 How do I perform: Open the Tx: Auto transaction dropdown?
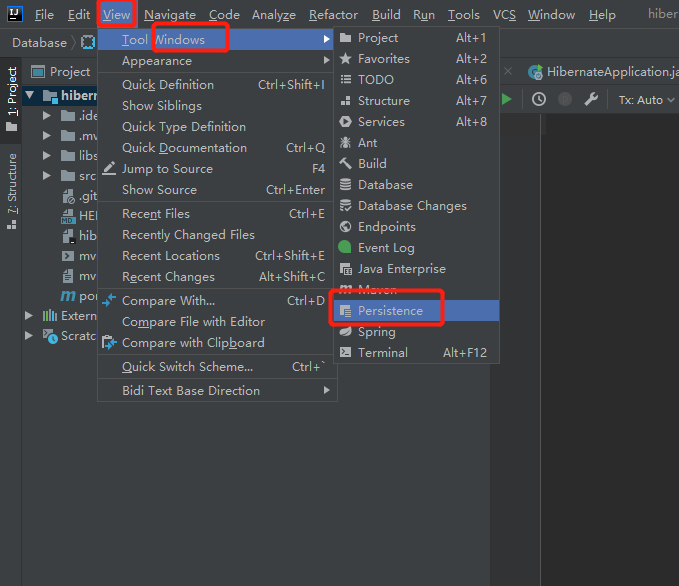click(x=646, y=100)
